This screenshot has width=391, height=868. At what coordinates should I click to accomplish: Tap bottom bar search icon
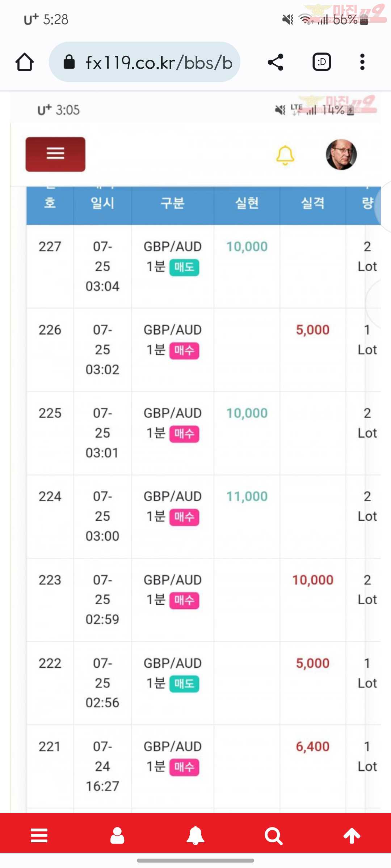click(x=273, y=836)
